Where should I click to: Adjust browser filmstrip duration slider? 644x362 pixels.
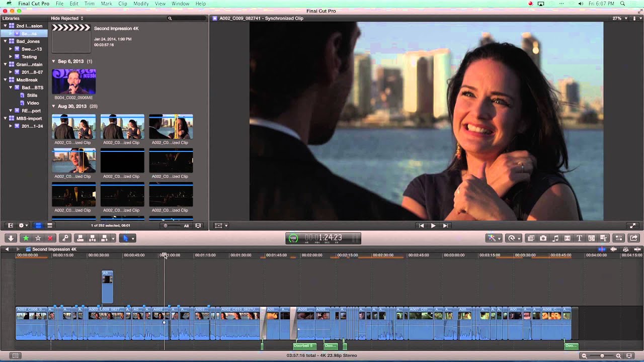[x=171, y=226]
